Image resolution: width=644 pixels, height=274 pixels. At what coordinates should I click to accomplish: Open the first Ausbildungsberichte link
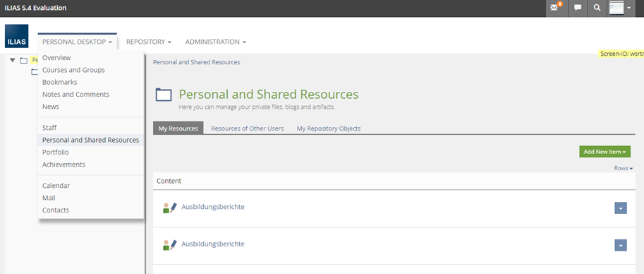coord(213,206)
